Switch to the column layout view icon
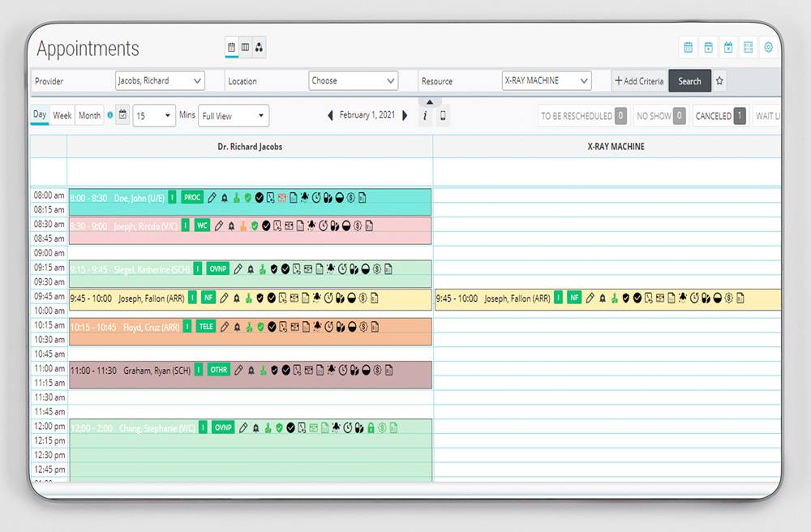The image size is (811, 532). point(245,47)
